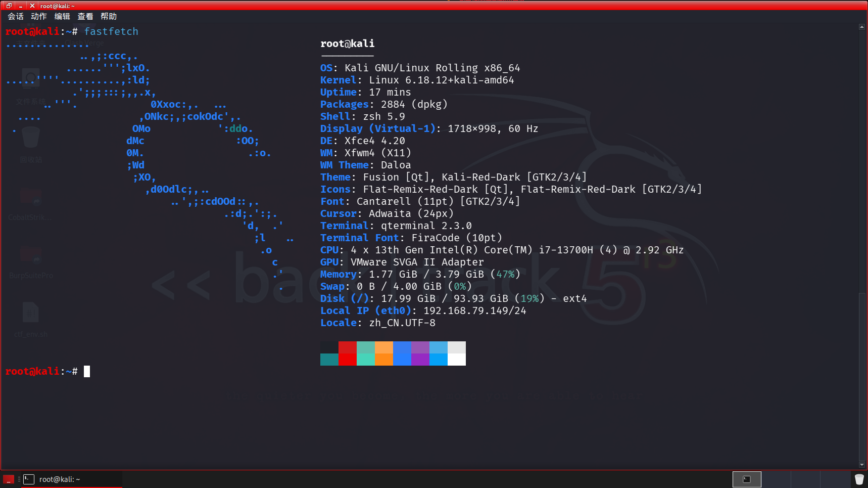Viewport: 868px width, 488px height.
Task: Click the Font Cantarell (11pt) line
Action: point(420,201)
